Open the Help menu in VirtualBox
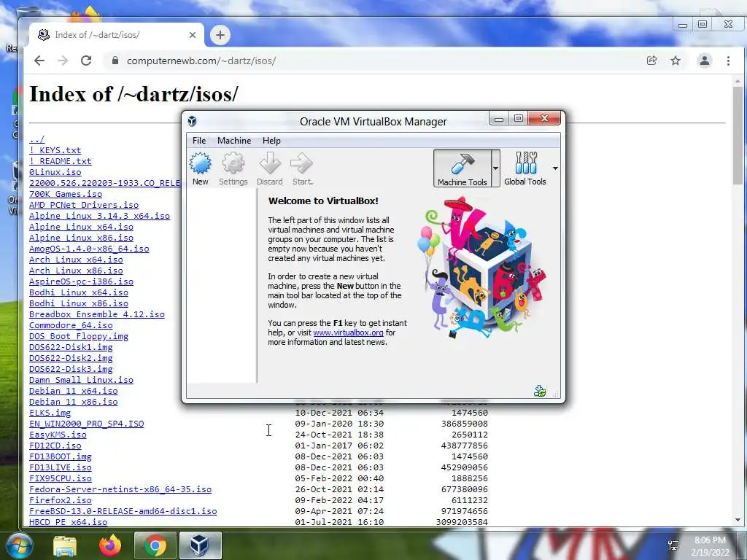Screen dimensions: 747x560 point(271,141)
